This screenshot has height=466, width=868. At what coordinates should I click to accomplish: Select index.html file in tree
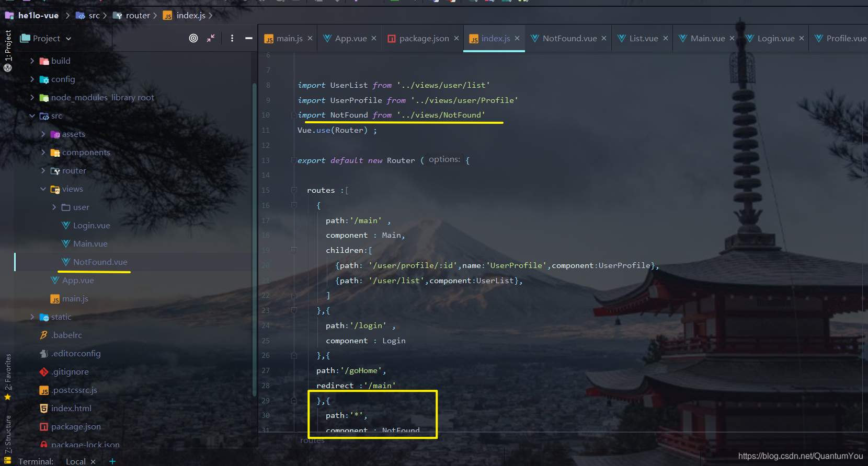click(x=71, y=409)
